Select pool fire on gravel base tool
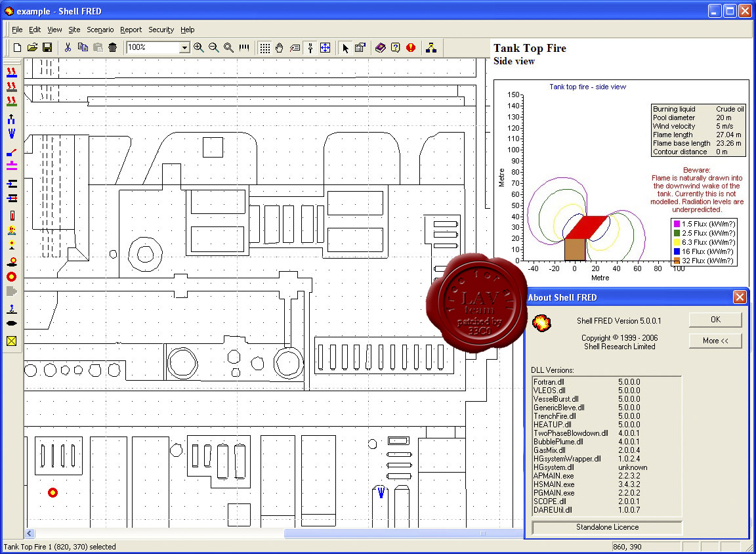This screenshot has height=554, width=756. click(12, 87)
